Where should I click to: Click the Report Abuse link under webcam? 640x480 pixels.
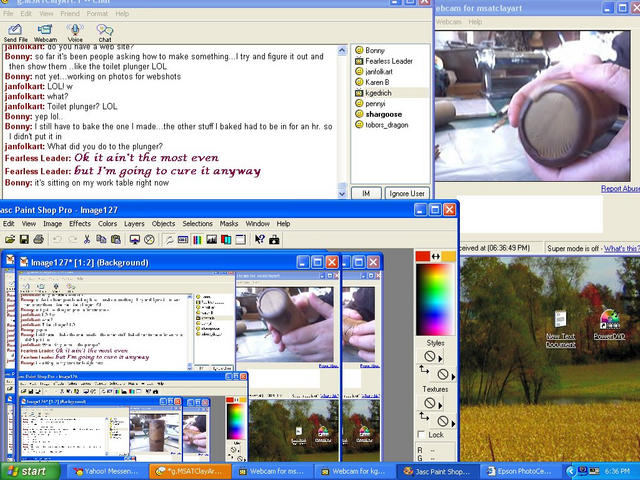[x=620, y=189]
